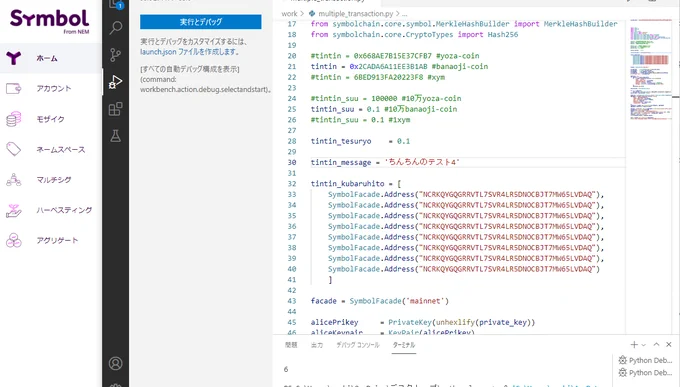Switch to the 問題 panel tab
This screenshot has height=387, width=680.
pyautogui.click(x=291, y=345)
